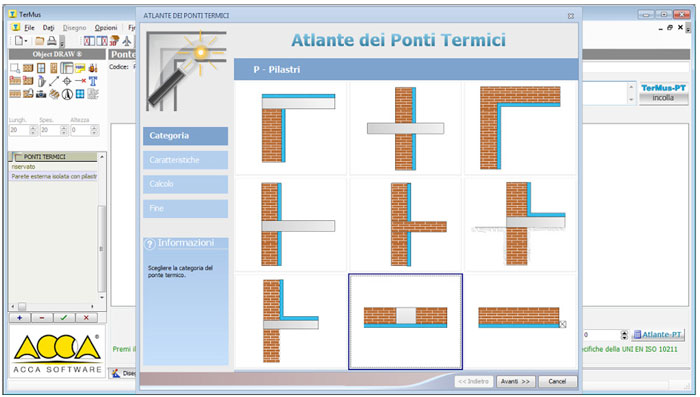
Task: Click the vertical scrollbar of the Ponti Termici list
Action: click(x=102, y=227)
